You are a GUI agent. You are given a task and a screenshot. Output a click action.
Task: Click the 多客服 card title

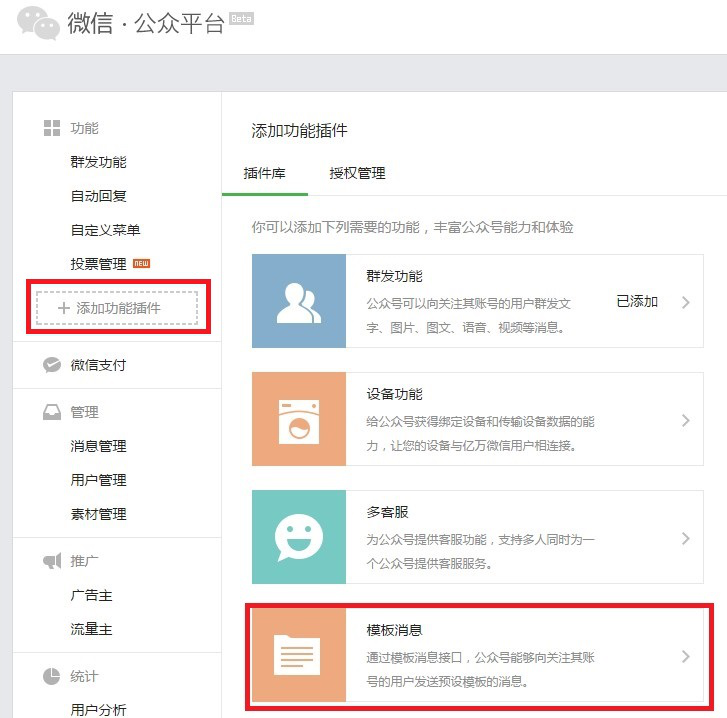pyautogui.click(x=388, y=512)
